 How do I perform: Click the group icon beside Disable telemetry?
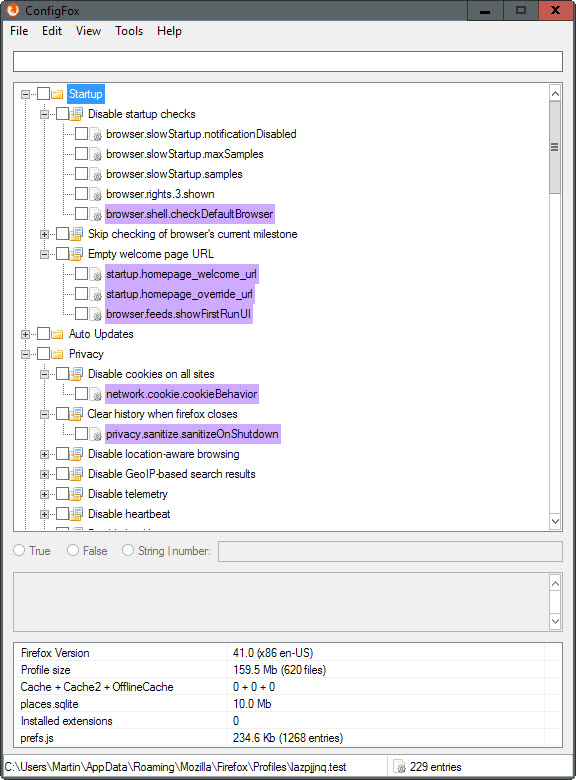(x=76, y=494)
